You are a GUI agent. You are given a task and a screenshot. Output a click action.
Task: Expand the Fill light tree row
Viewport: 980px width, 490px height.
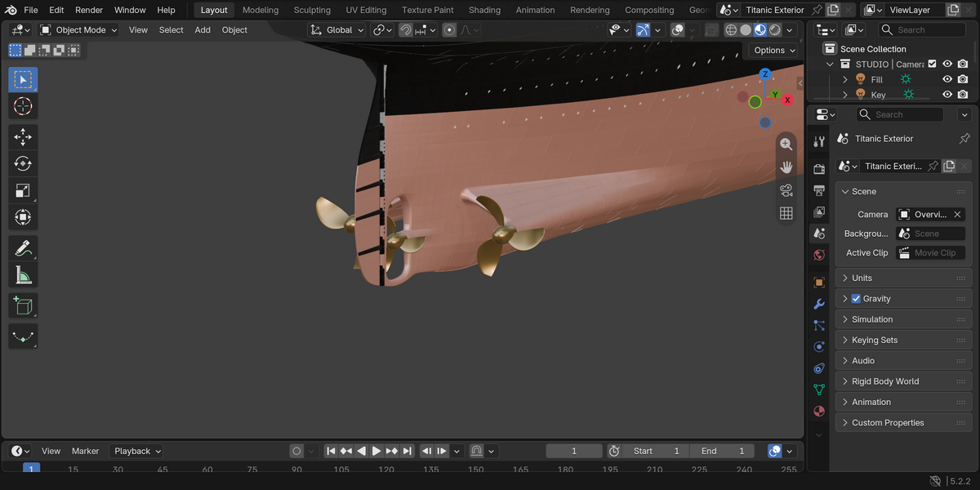[845, 79]
